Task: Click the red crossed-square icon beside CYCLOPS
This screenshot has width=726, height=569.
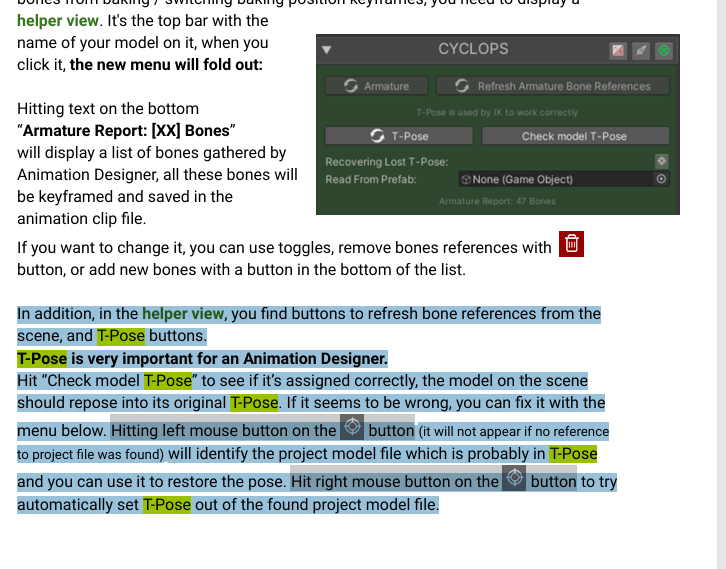Action: point(618,50)
